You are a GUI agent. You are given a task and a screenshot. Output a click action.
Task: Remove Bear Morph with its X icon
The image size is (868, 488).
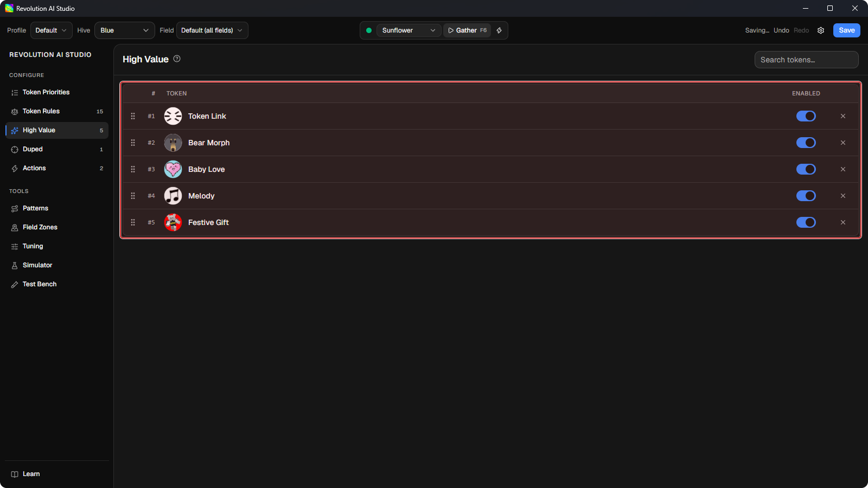coord(843,143)
